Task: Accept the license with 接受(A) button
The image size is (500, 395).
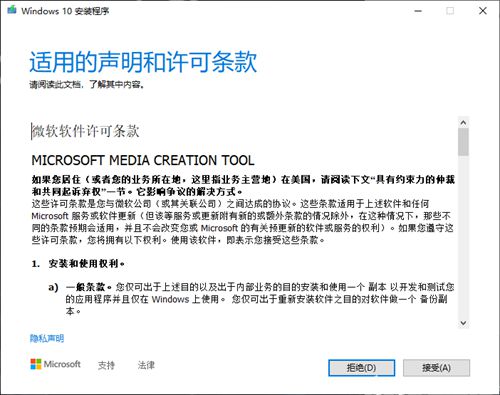Action: coord(436,368)
